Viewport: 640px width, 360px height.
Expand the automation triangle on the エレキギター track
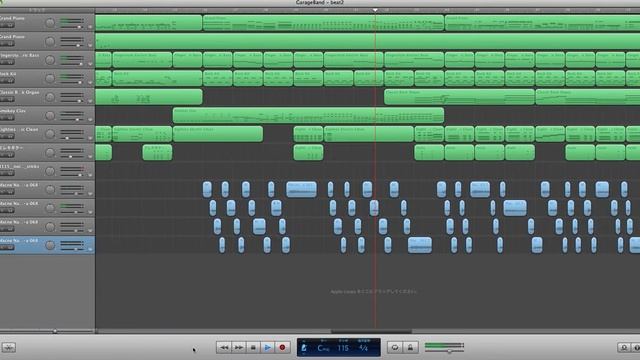[90, 157]
